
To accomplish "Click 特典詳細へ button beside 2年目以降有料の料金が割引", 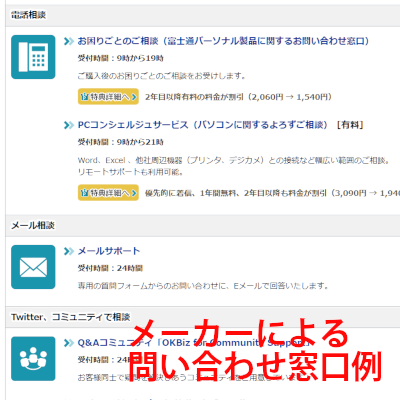I will coord(108,97).
